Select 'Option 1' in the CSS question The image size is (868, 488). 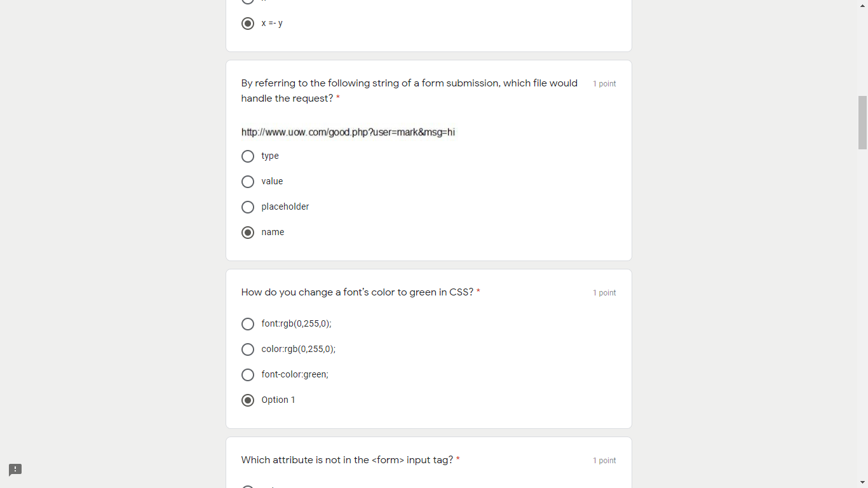pyautogui.click(x=248, y=400)
